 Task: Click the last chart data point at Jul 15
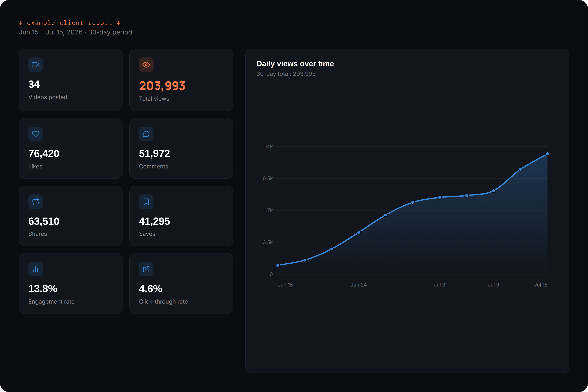(547, 154)
